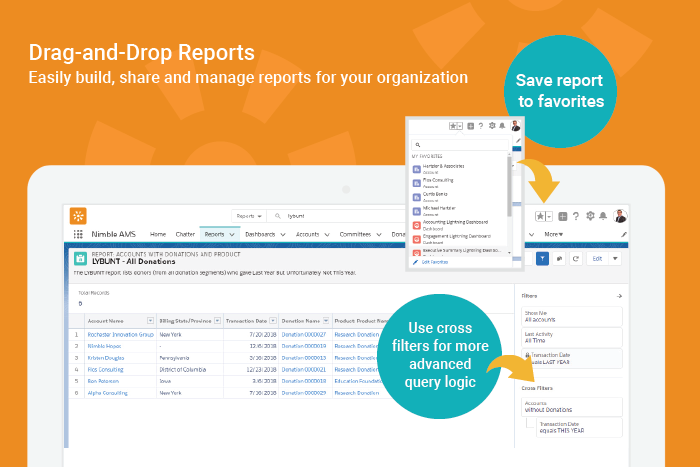
Task: Click the pencil edit icon in nav bar
Action: pos(624,234)
